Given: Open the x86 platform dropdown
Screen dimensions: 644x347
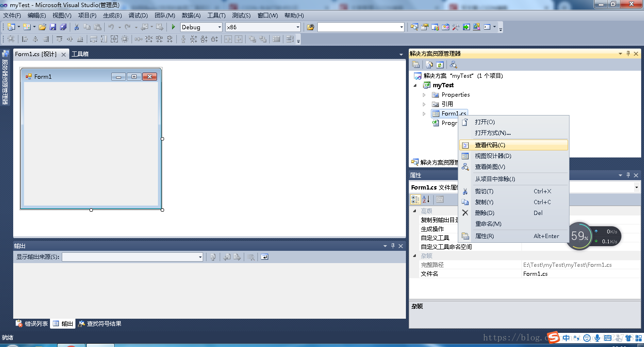Looking at the screenshot, I should point(297,27).
